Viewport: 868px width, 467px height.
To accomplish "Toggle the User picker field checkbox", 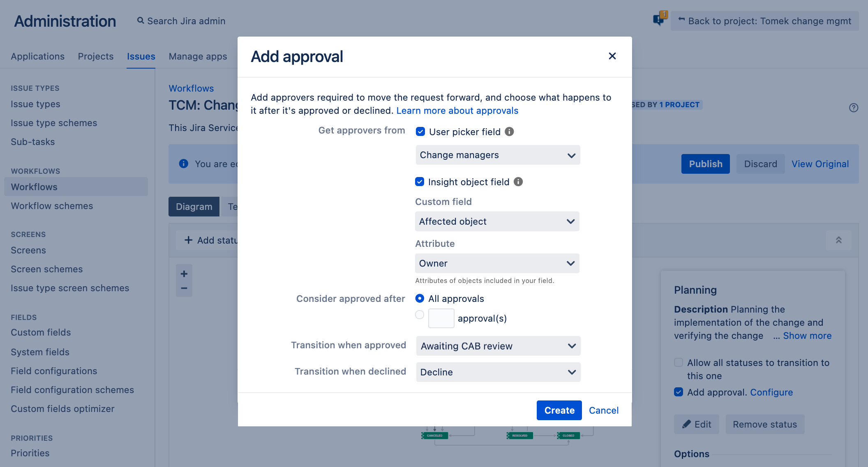I will pos(420,132).
